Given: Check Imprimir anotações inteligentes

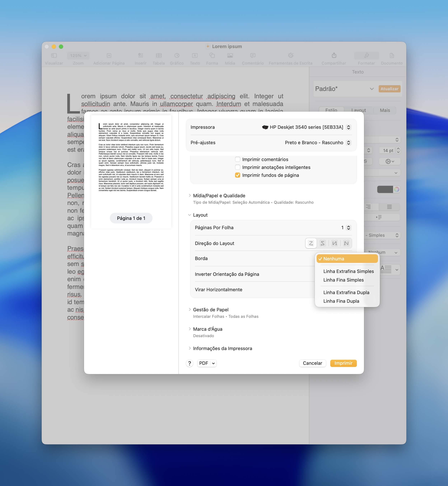Looking at the screenshot, I should coord(238,167).
